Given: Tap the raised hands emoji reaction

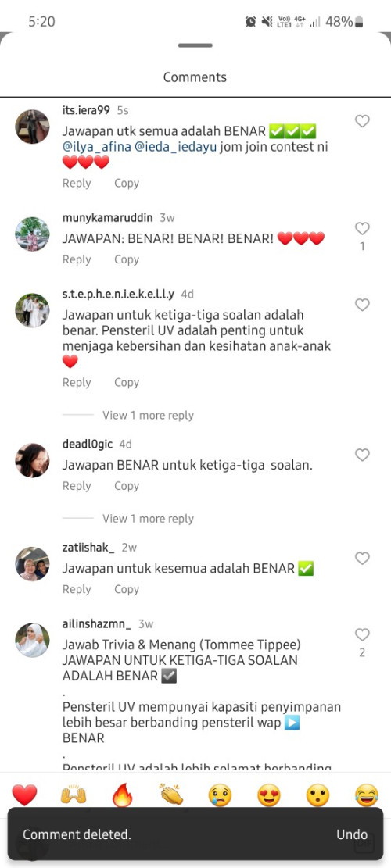Looking at the screenshot, I should tap(73, 795).
